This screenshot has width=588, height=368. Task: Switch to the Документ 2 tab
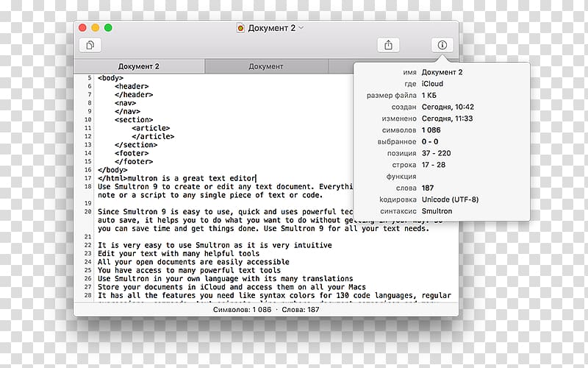click(x=139, y=66)
